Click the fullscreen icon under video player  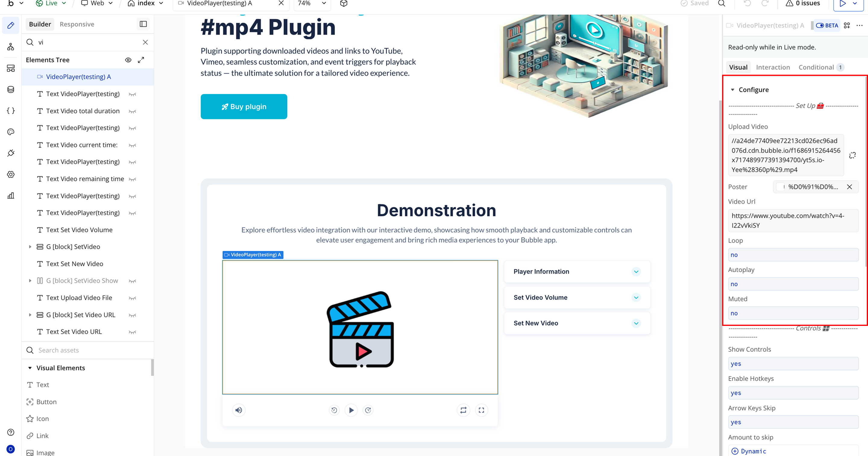click(481, 410)
